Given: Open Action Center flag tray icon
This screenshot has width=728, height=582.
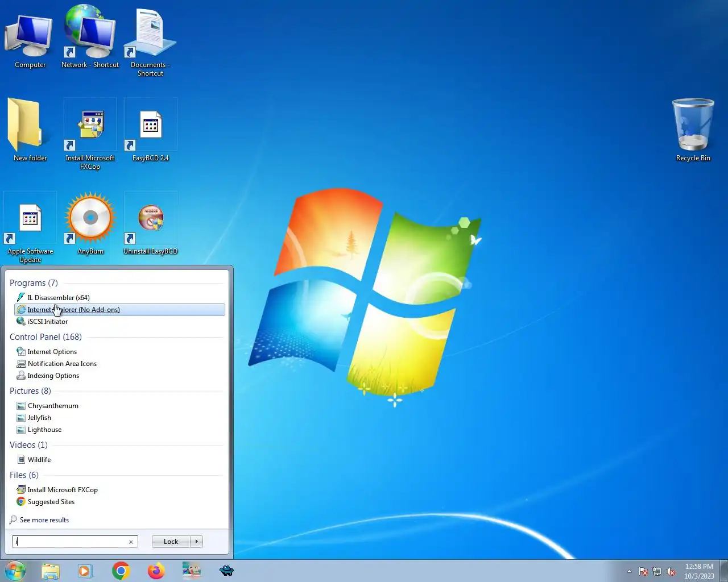Looking at the screenshot, I should [x=643, y=571].
